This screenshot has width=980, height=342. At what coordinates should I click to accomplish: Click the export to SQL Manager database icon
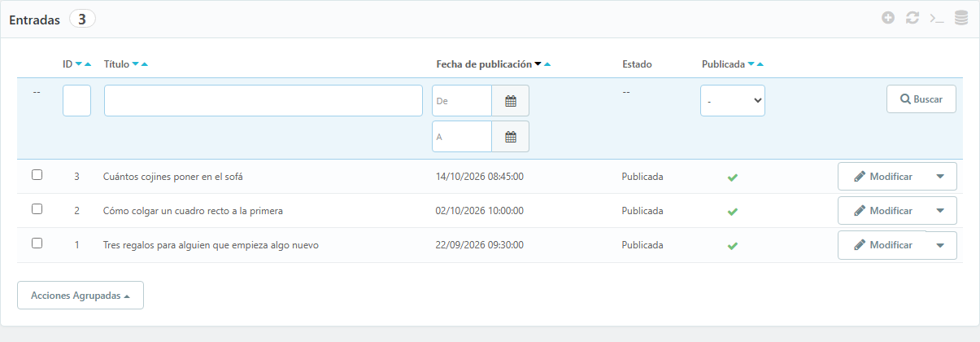961,18
